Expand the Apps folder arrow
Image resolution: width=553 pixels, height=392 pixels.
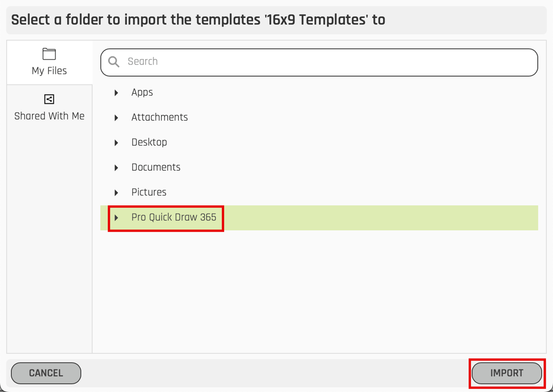point(117,93)
